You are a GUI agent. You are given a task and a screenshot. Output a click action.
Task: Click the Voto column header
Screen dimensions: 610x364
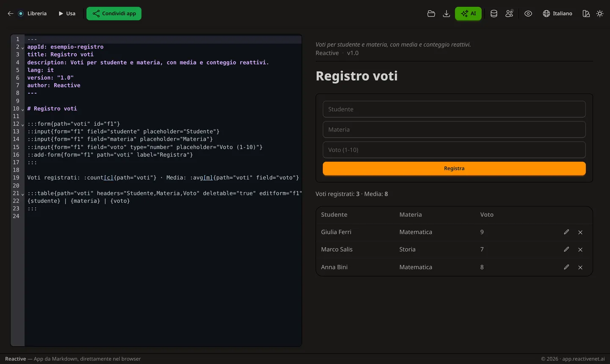487,215
